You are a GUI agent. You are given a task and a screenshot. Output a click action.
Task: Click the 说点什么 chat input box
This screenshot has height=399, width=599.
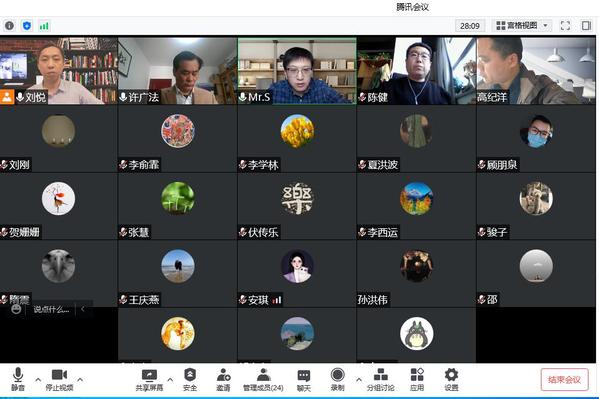click(x=51, y=309)
